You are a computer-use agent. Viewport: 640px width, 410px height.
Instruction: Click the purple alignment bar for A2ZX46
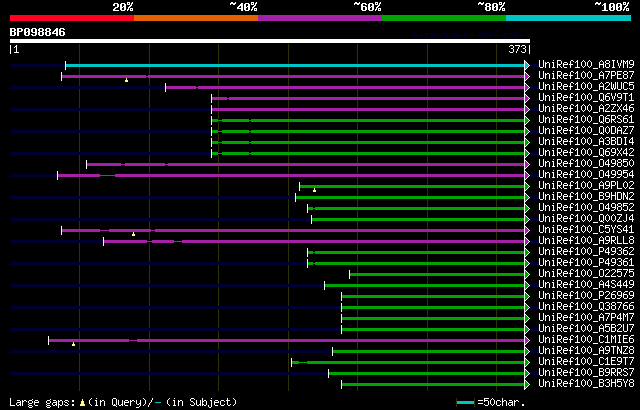(x=368, y=109)
